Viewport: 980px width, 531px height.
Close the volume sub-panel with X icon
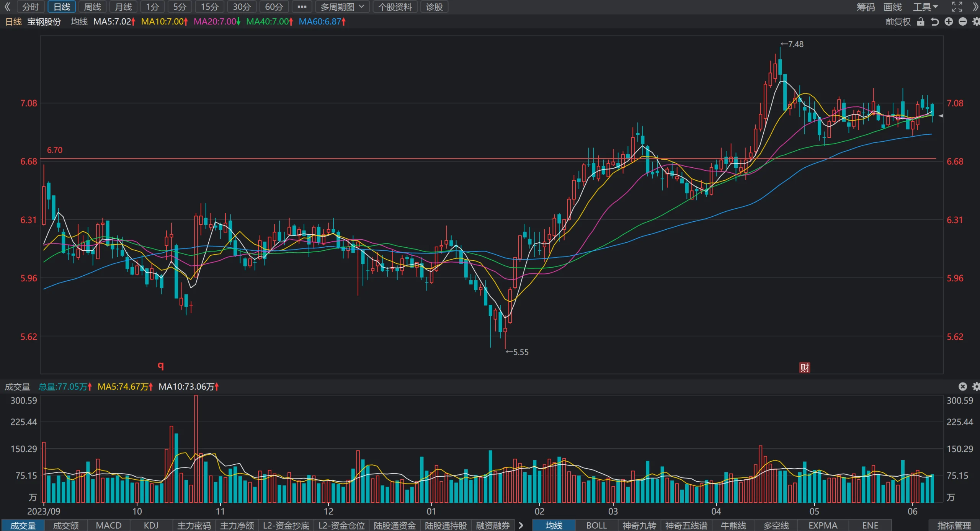pyautogui.click(x=963, y=387)
